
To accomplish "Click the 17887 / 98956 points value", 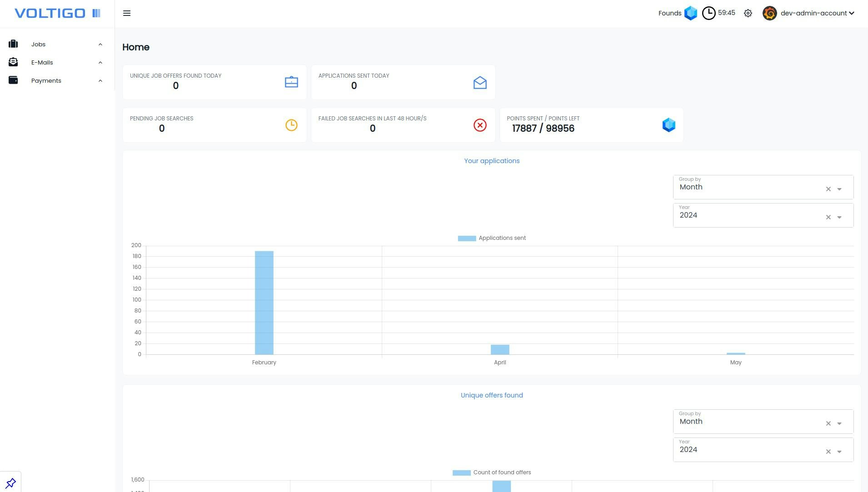I will [543, 129].
